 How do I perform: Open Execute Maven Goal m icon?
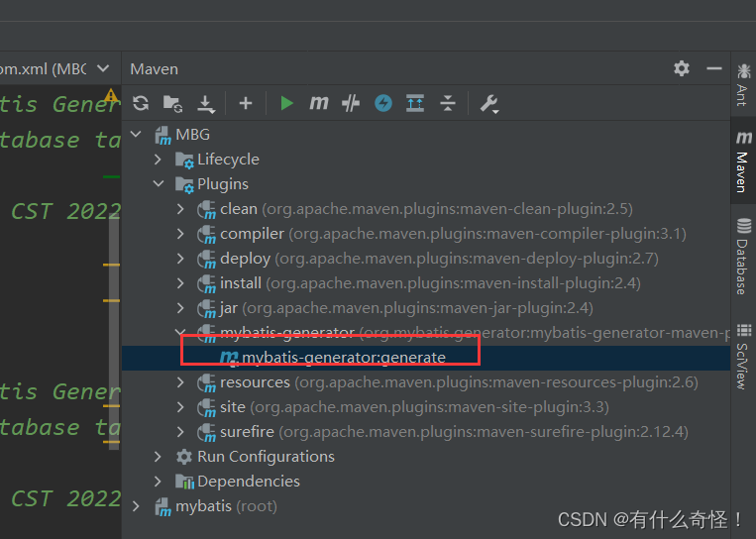319,103
